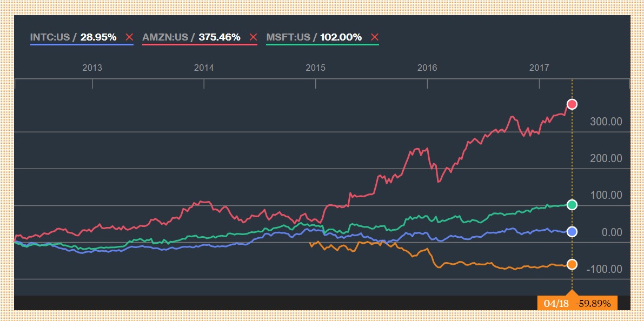Click the 04/18 -59.89% date tooltip
Screen dimensions: 644x321
577,303
